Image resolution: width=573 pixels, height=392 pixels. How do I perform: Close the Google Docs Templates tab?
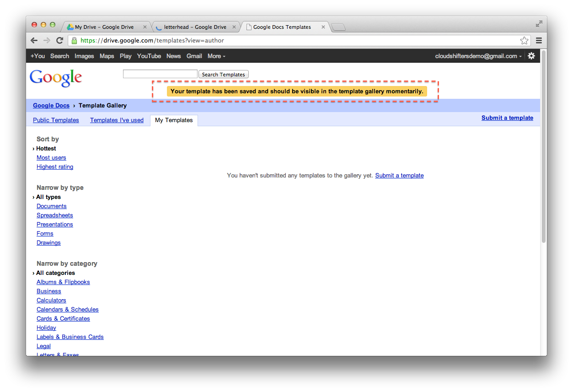[x=323, y=27]
